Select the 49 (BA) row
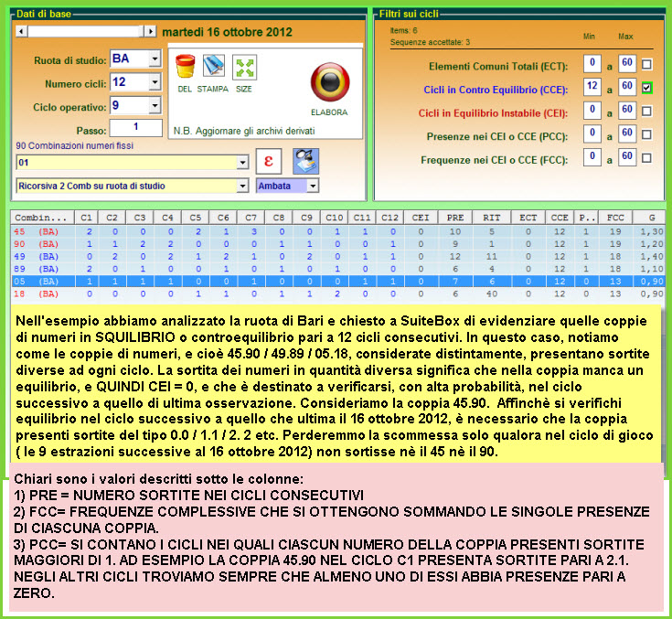672x619 pixels. [x=338, y=256]
